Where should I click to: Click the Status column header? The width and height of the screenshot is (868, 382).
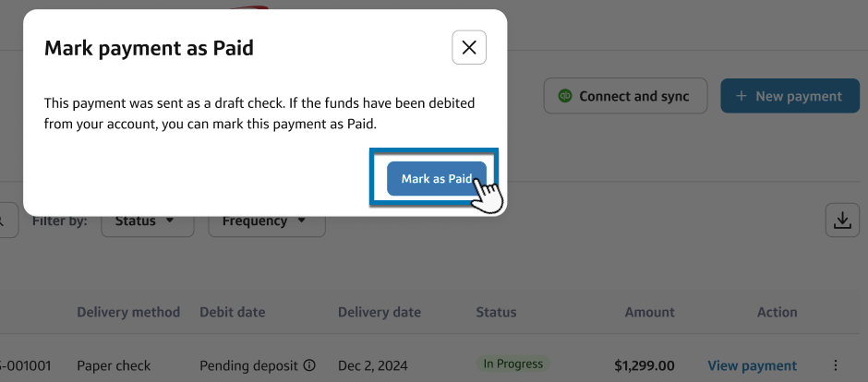pyautogui.click(x=496, y=312)
